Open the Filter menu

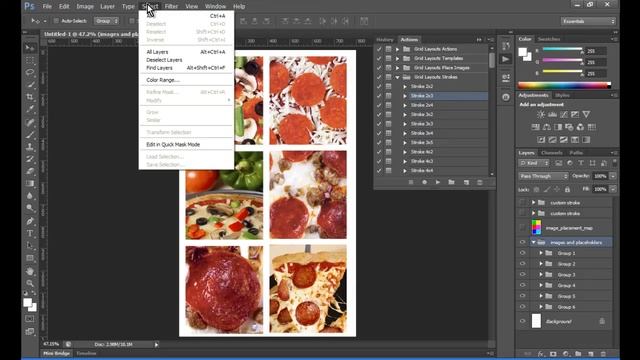pyautogui.click(x=171, y=7)
